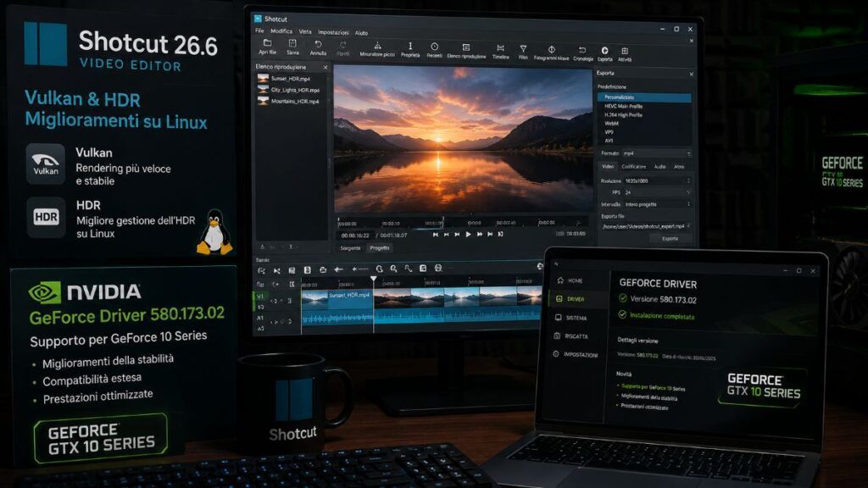Click the Sunset_HDR.mp4 clip on the timeline
This screenshot has height=488, width=868.
point(337,301)
